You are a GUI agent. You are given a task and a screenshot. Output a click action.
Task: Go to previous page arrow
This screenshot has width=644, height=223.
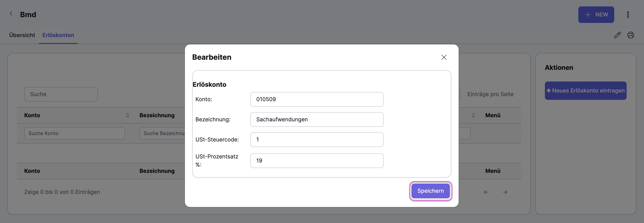[x=486, y=192]
